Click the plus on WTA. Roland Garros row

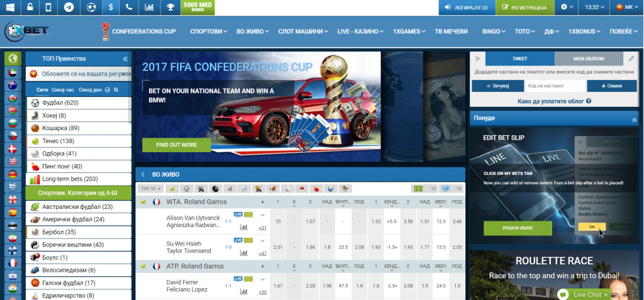tap(262, 202)
